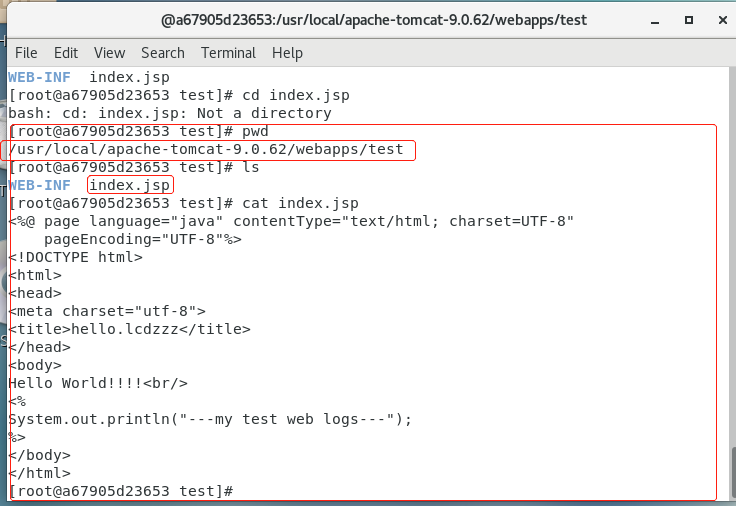Click the 'Not a directory' error line
736x506 pixels.
[x=170, y=113]
